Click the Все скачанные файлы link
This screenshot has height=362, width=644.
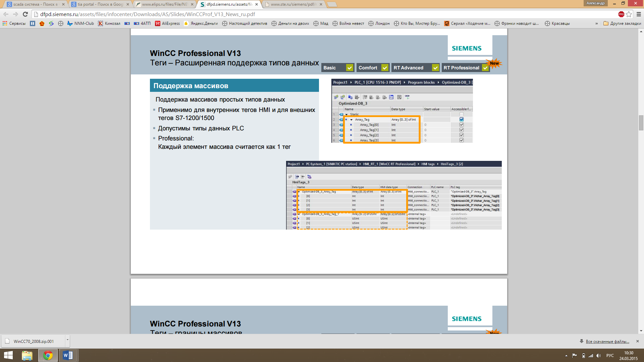click(x=607, y=341)
